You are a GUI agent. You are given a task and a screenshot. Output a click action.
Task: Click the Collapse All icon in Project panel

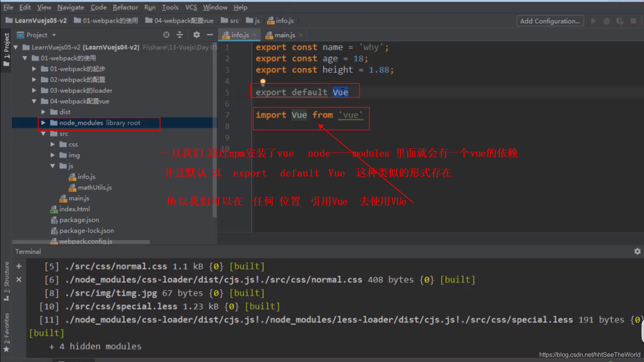(x=180, y=35)
